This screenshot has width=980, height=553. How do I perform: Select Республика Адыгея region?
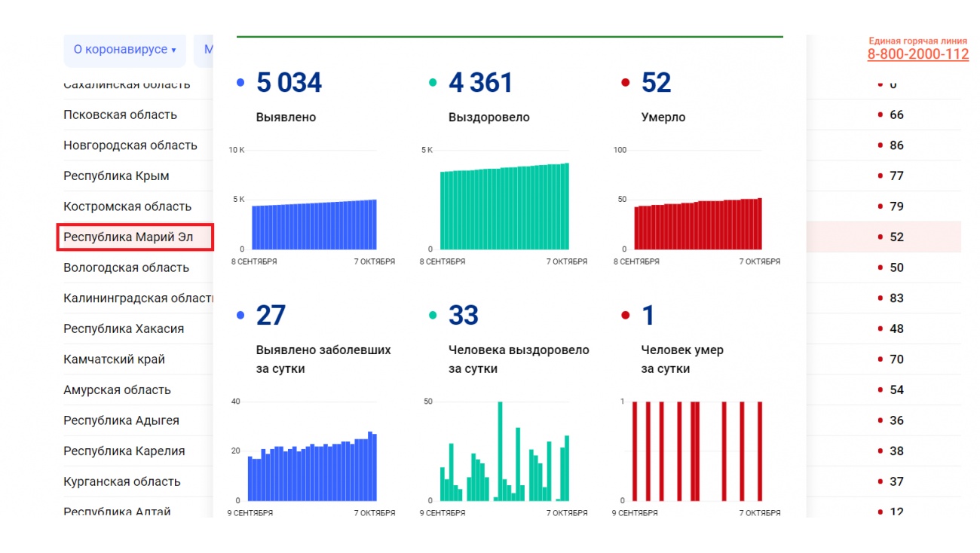click(x=121, y=420)
